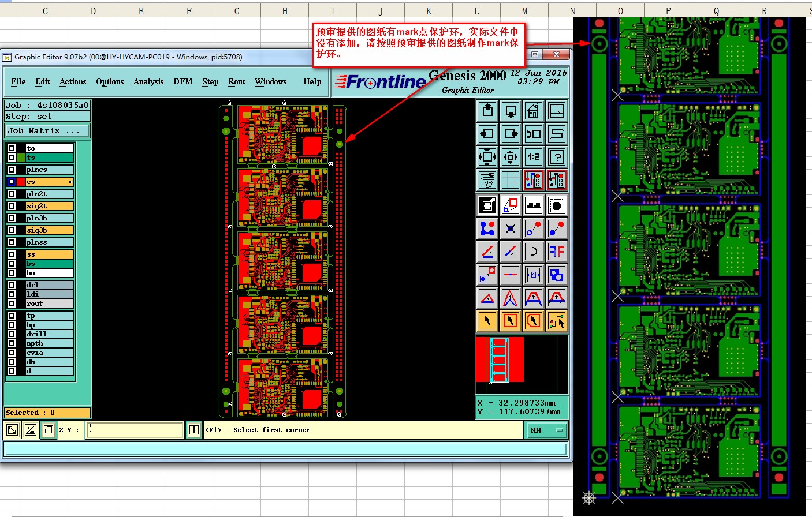
Task: Toggle display checkbox for layer cs
Action: point(12,182)
